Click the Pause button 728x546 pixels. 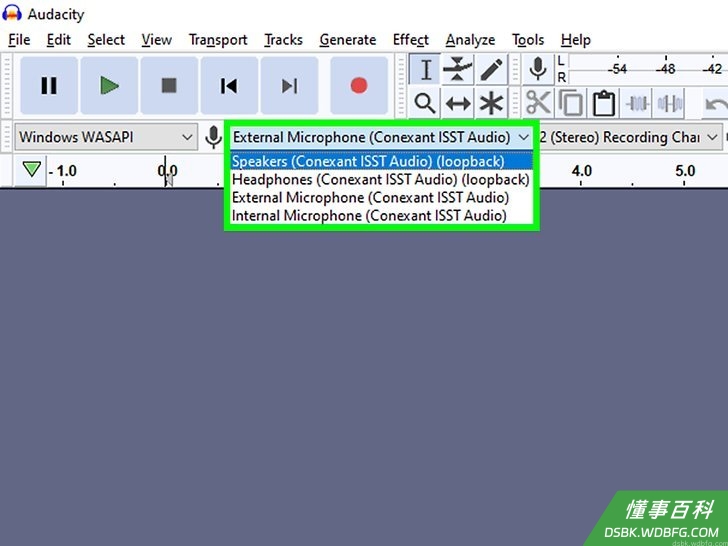coord(49,85)
